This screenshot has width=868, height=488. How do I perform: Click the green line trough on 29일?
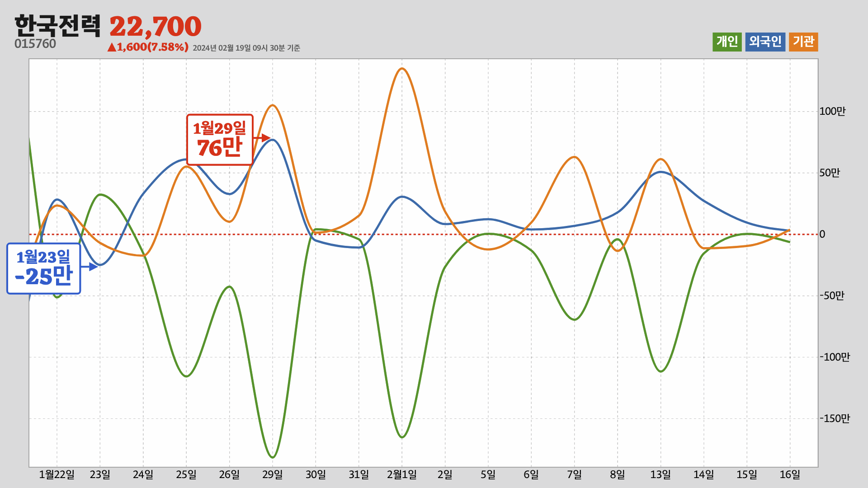coord(273,457)
